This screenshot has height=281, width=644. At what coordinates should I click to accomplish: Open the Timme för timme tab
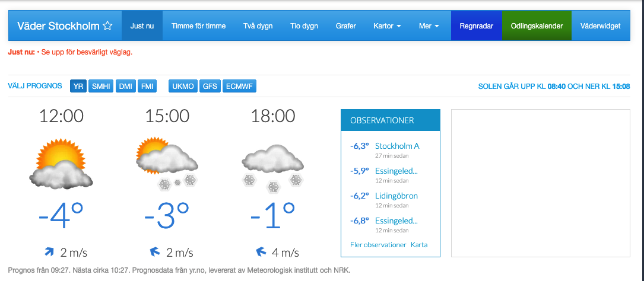click(x=198, y=26)
